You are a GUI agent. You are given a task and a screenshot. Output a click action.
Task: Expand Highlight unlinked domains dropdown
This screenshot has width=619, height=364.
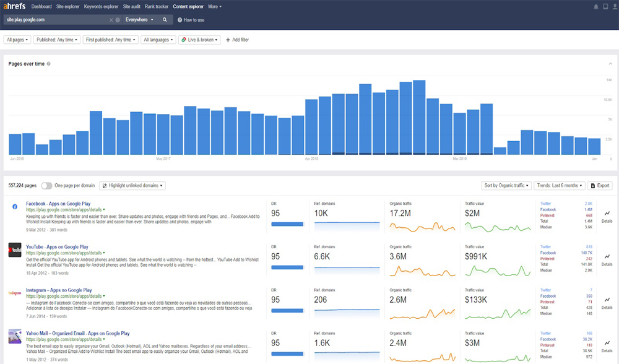[x=132, y=186]
